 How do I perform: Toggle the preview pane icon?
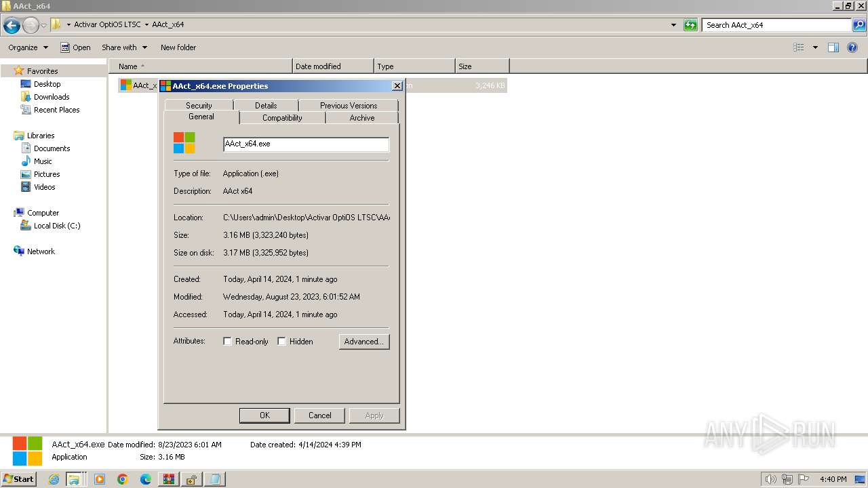click(x=833, y=47)
